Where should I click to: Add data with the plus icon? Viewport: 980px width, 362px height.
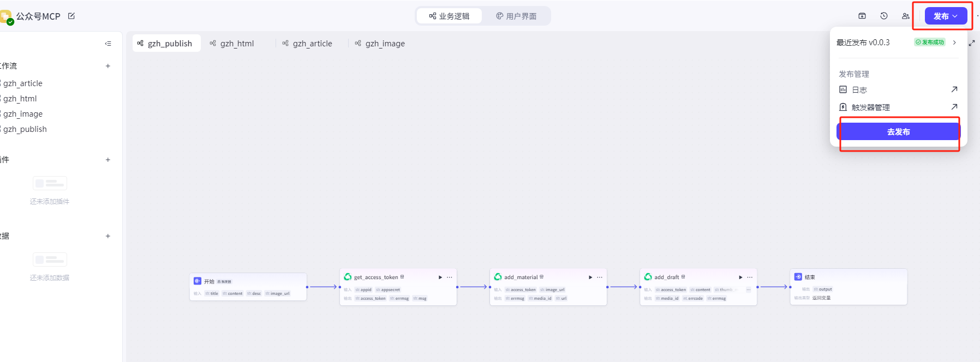pos(108,236)
